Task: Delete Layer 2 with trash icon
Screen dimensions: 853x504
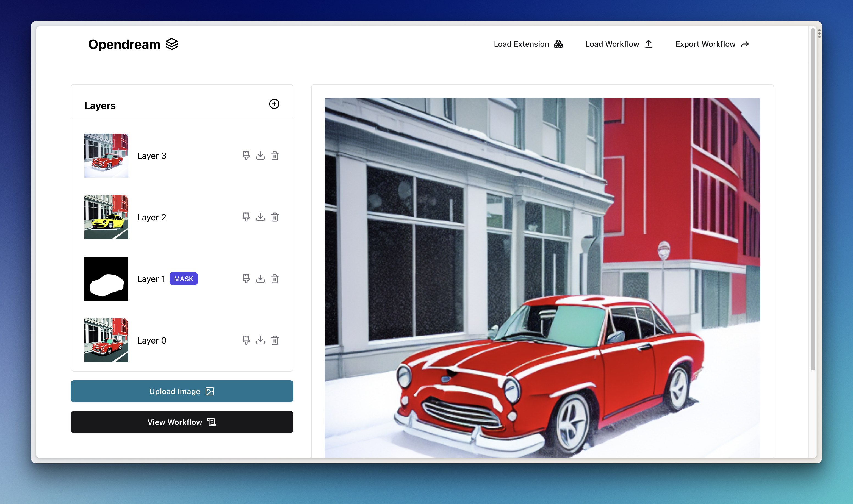Action: coord(275,217)
